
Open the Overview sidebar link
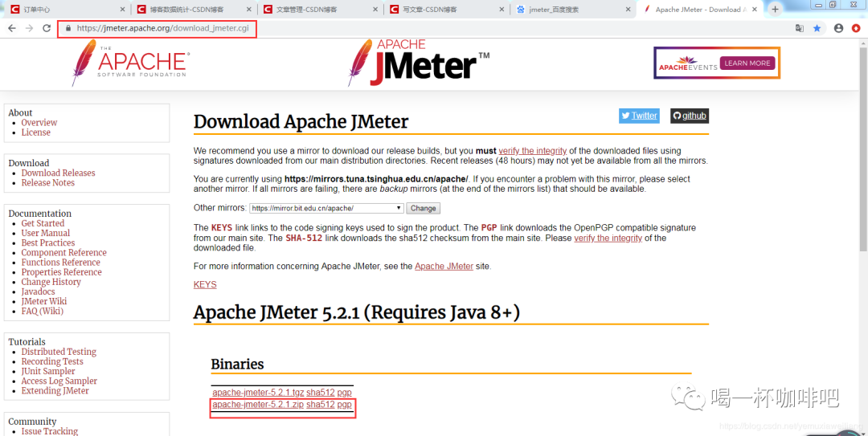[x=39, y=122]
